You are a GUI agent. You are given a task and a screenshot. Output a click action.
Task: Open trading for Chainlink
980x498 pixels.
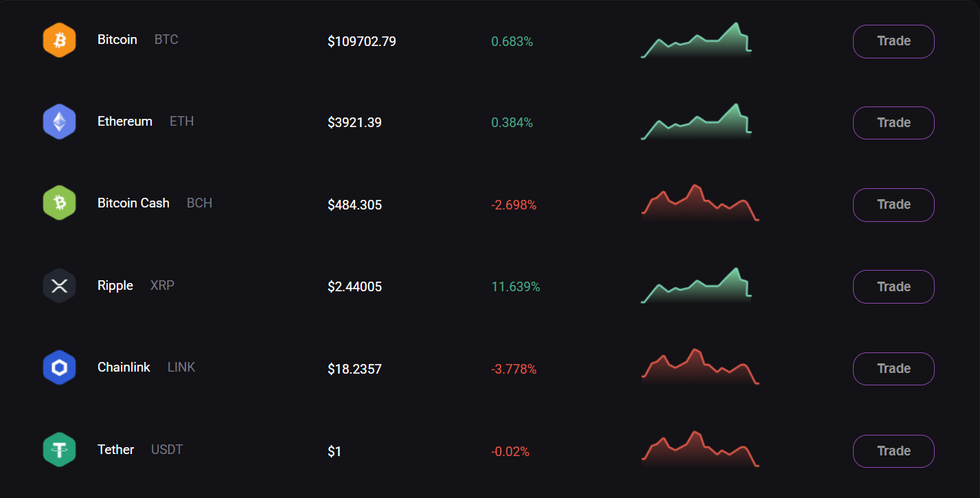point(893,369)
